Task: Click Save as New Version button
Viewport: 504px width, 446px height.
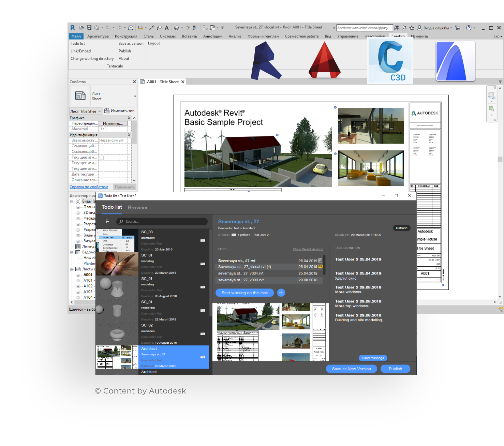Action: 352,369
